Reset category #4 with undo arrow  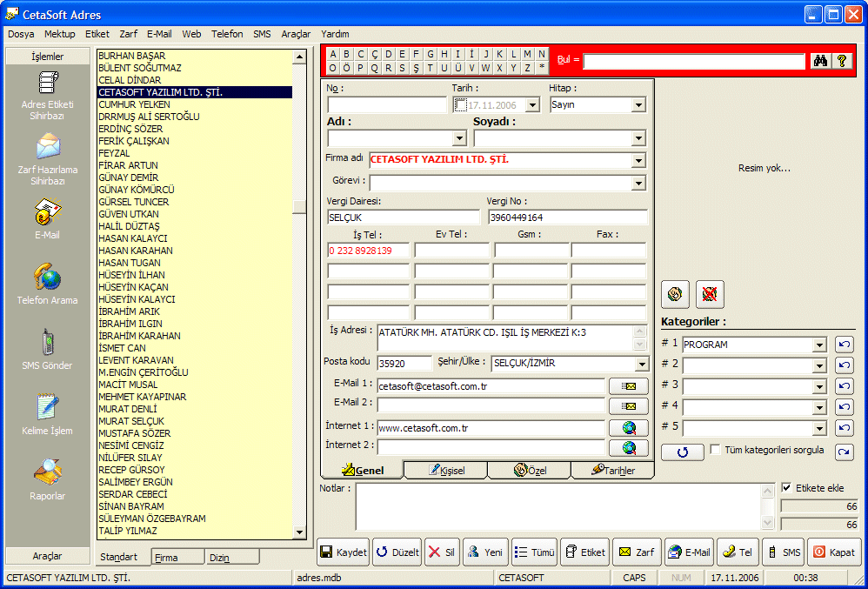coord(845,407)
